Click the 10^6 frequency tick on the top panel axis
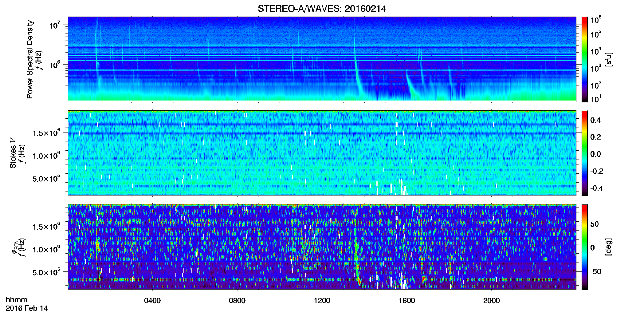The height and width of the screenshot is (332, 644). coord(55,65)
